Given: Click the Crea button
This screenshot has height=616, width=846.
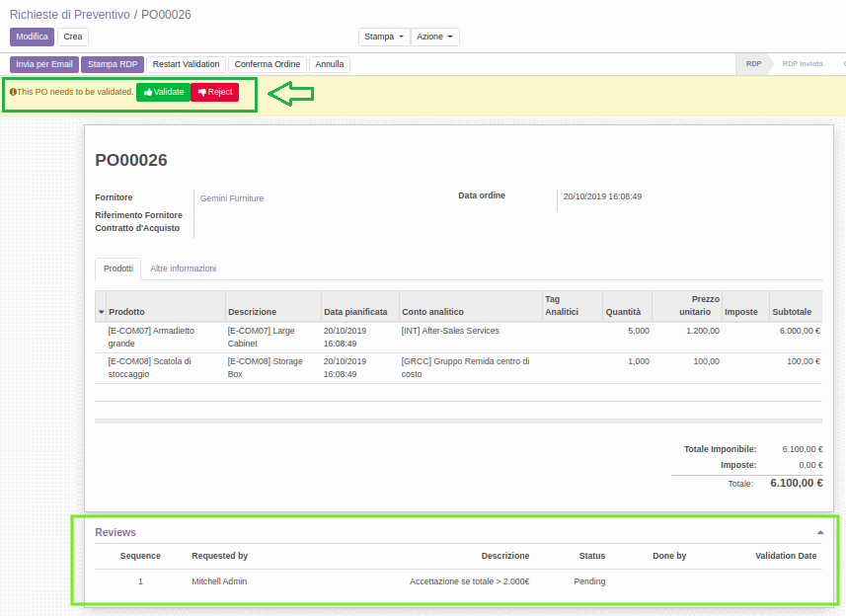Looking at the screenshot, I should tap(72, 36).
